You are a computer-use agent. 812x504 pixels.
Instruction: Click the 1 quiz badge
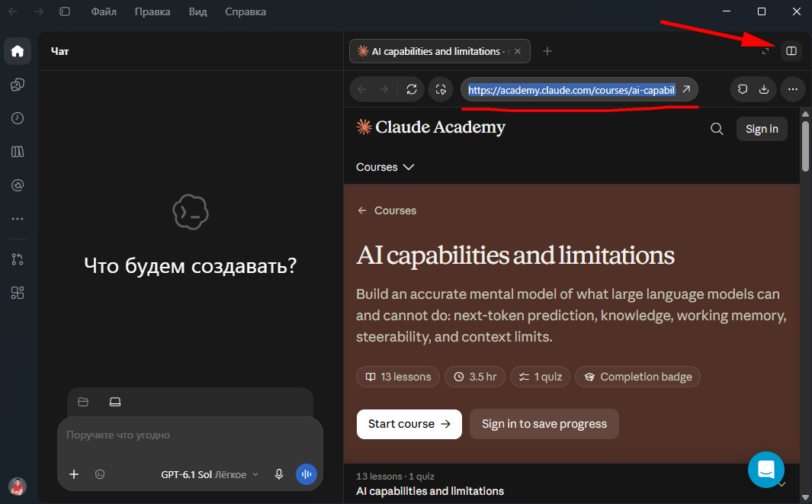pyautogui.click(x=540, y=377)
